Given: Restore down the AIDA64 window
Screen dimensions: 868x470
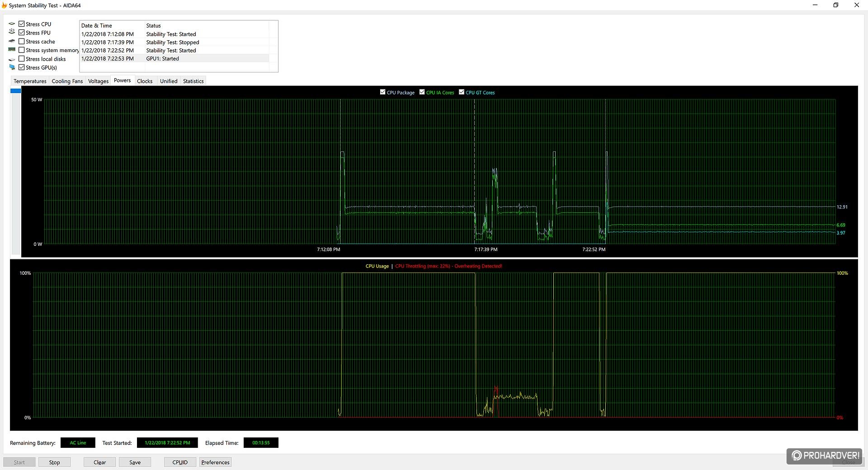Looking at the screenshot, I should click(x=836, y=5).
